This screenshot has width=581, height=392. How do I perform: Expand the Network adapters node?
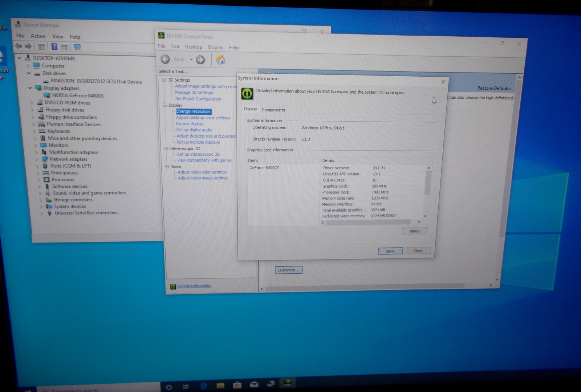coord(36,159)
